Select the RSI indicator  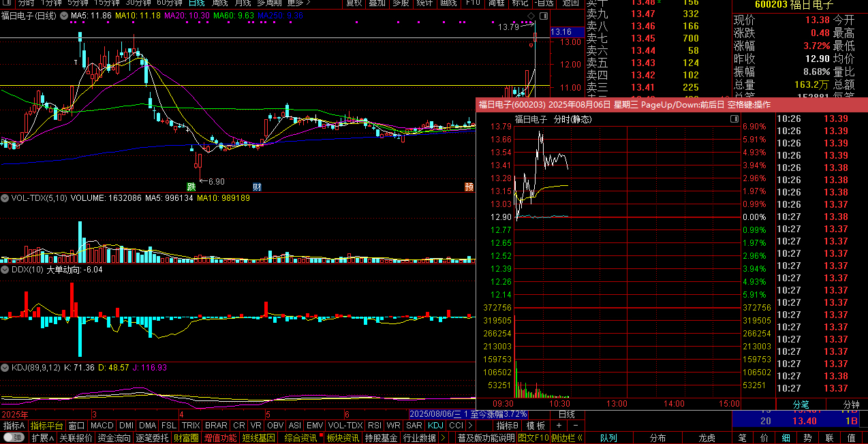(x=374, y=426)
